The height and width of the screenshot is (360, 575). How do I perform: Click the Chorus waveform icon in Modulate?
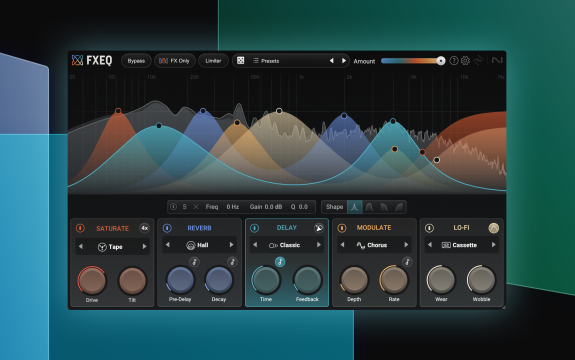tap(361, 245)
